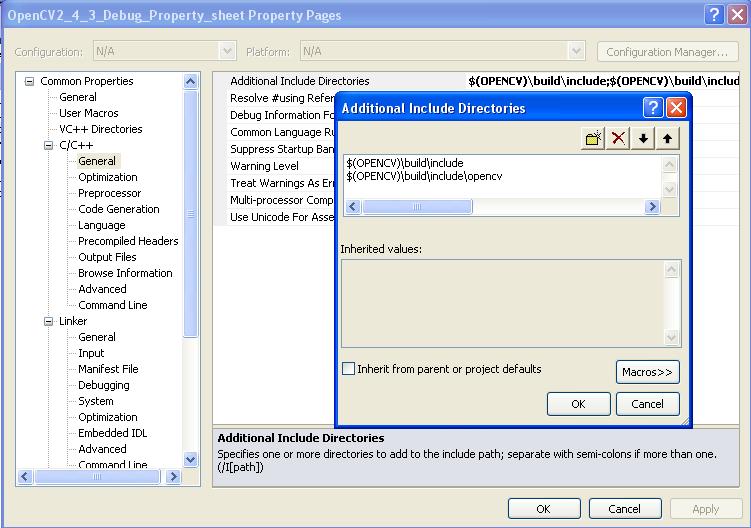Click the Debug Information Format property row
This screenshot has width=751, height=528.
[x=282, y=115]
